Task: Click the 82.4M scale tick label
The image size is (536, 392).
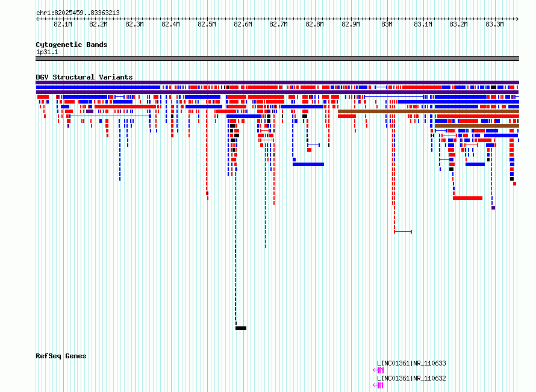Action: click(x=170, y=24)
